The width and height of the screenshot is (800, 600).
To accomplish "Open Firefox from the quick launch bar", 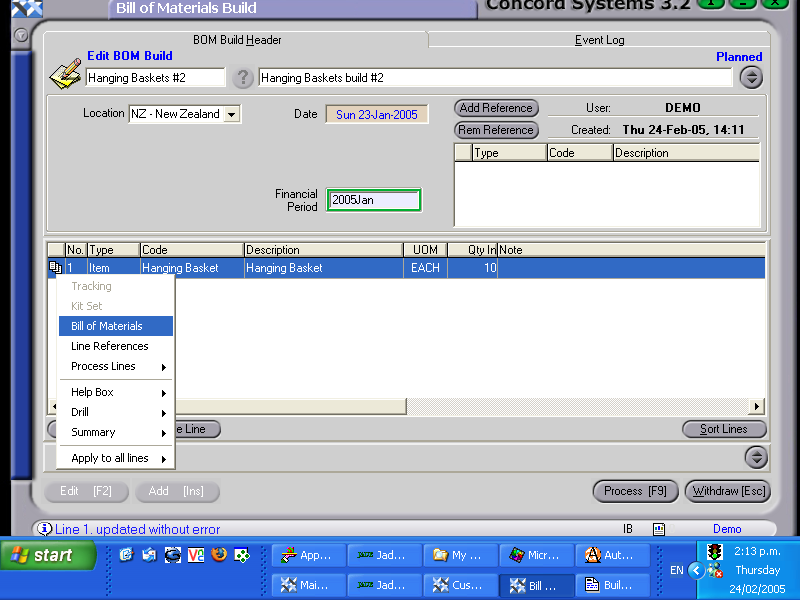I will [x=219, y=555].
